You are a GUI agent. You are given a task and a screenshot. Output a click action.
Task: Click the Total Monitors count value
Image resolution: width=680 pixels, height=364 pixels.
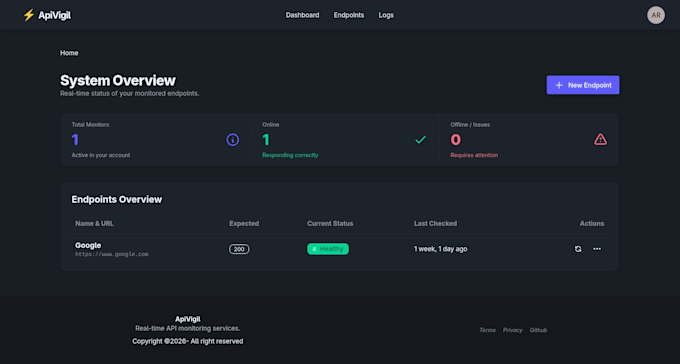point(75,140)
